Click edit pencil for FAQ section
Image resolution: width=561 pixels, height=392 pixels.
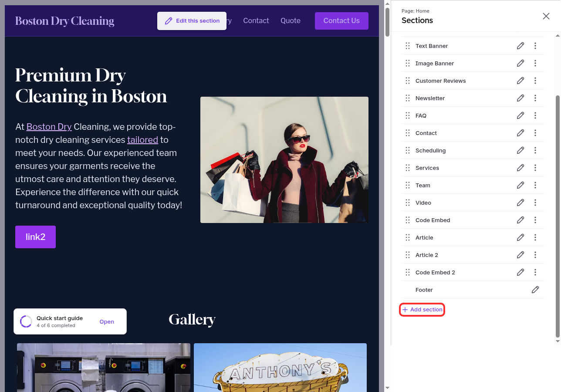coord(520,115)
